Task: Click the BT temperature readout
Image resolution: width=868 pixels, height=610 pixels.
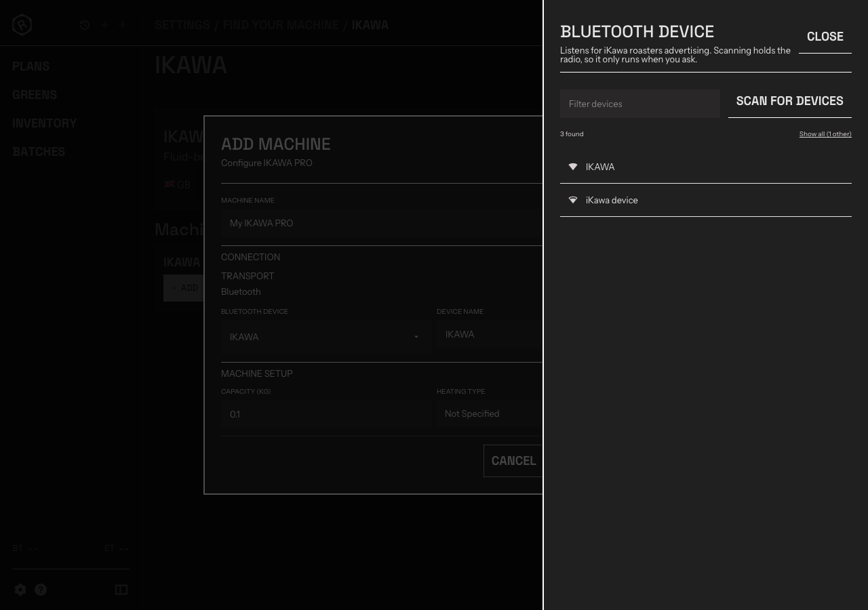Action: pyautogui.click(x=25, y=548)
